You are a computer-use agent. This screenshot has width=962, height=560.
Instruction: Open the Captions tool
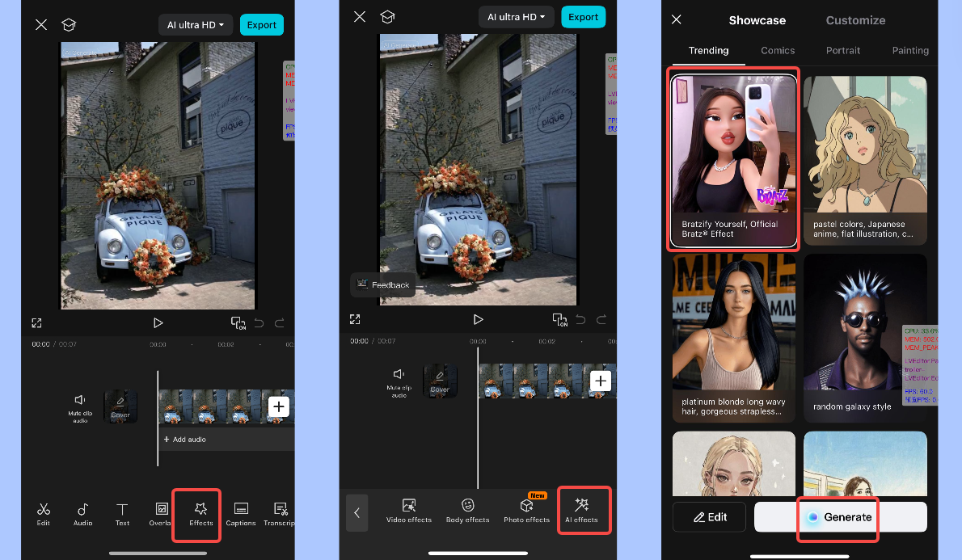pyautogui.click(x=240, y=514)
